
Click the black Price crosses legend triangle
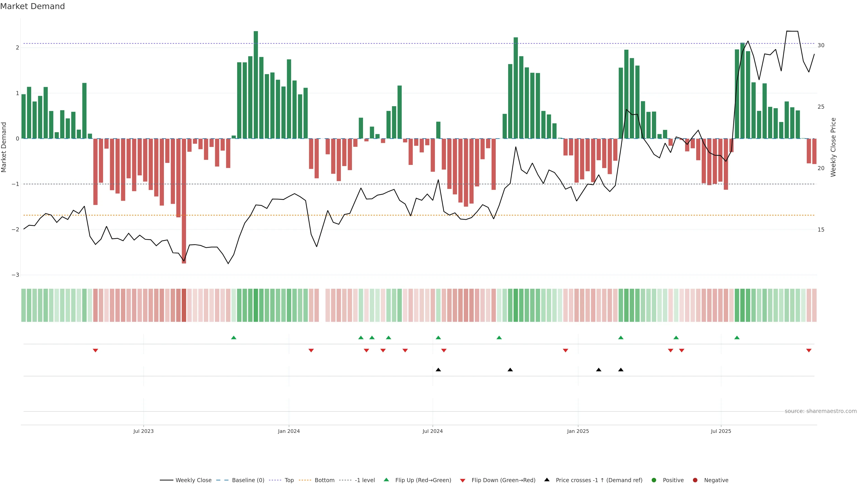point(547,480)
